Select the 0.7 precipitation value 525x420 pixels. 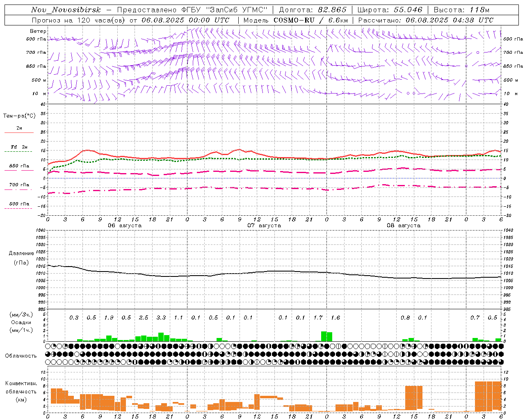(x=475, y=317)
